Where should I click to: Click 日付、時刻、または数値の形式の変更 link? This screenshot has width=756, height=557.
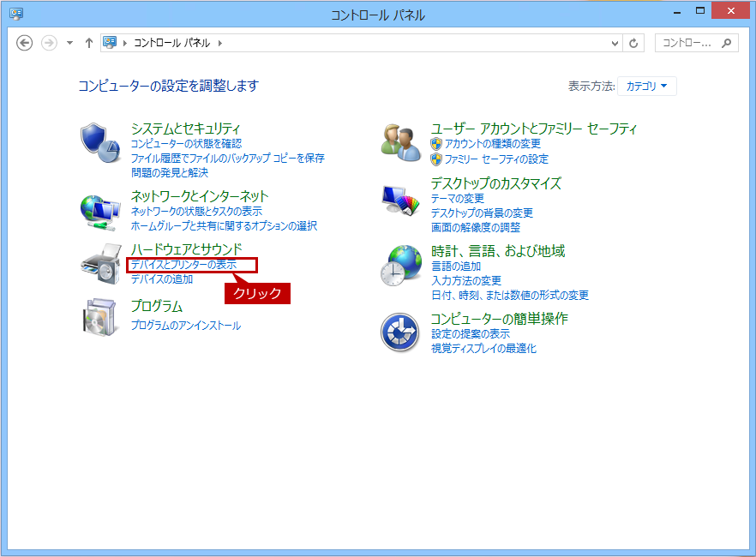pos(510,295)
